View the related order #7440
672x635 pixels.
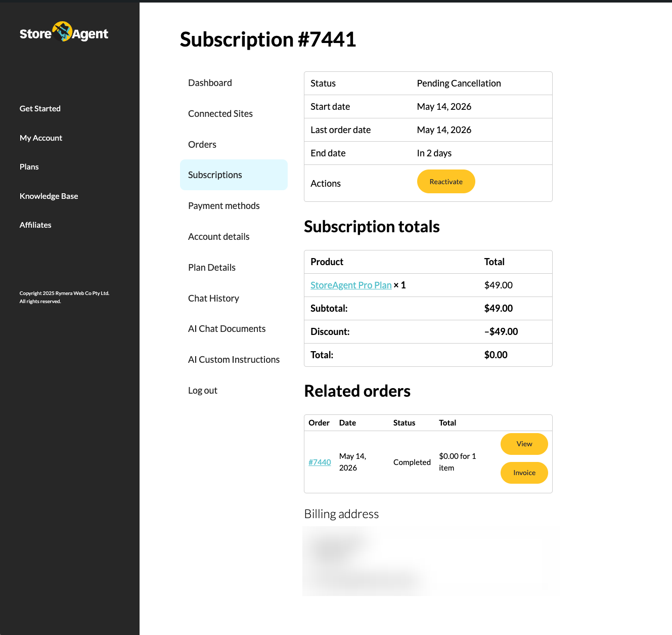click(x=524, y=444)
